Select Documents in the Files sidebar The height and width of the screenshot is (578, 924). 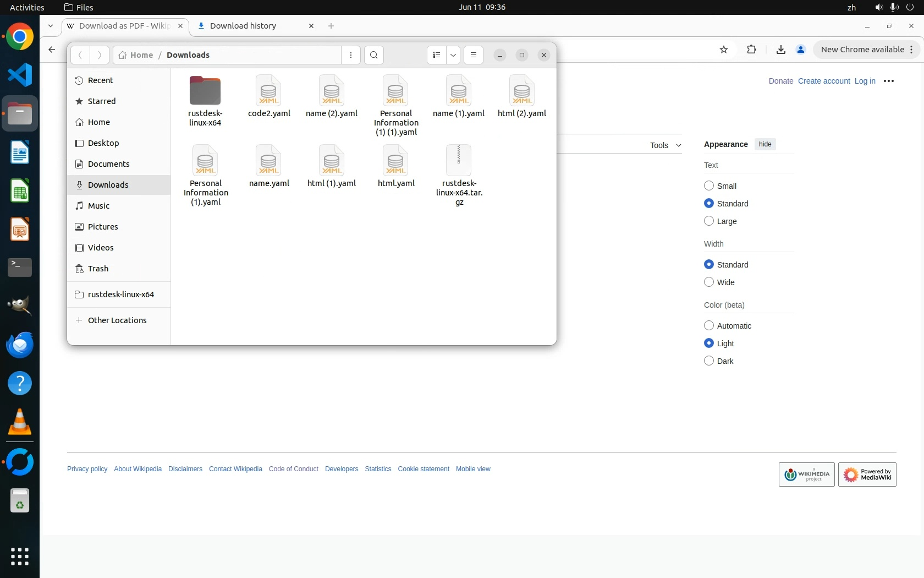coord(108,164)
